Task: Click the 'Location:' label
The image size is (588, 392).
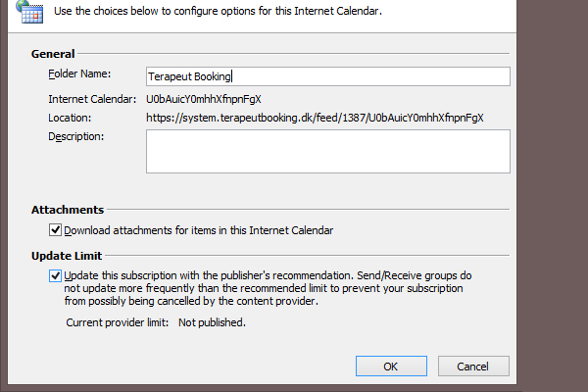Action: (70, 119)
